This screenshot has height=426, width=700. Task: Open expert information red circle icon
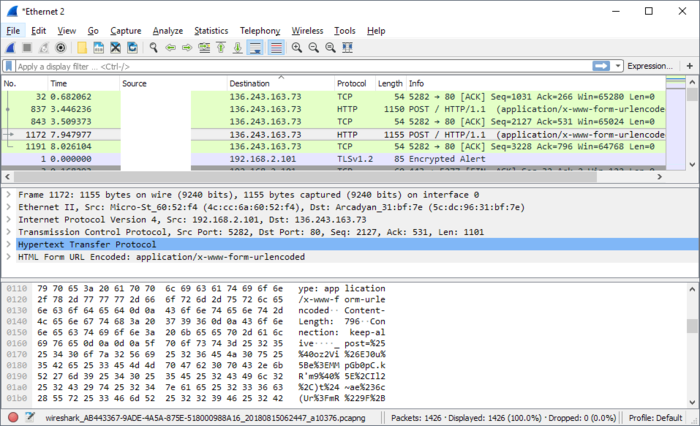pyautogui.click(x=12, y=417)
